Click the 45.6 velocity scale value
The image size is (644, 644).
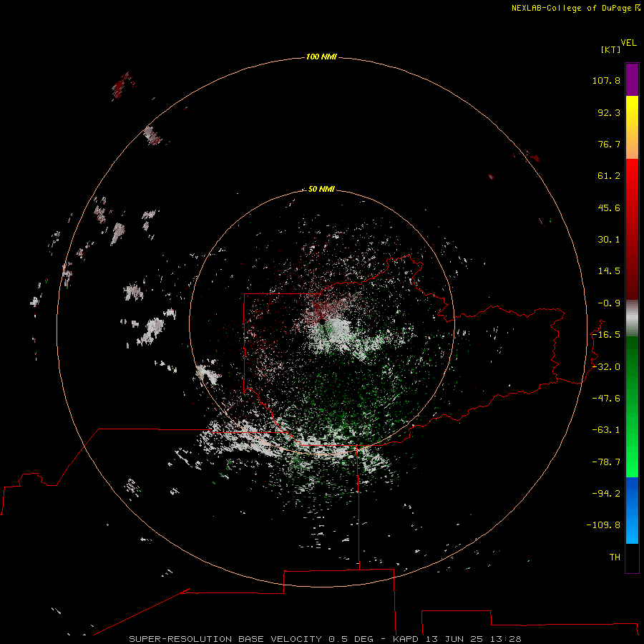tap(609, 208)
